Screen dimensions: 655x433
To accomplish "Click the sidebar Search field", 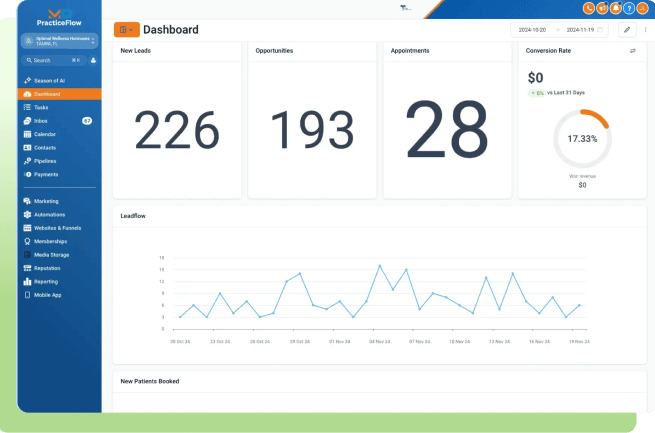I will (x=53, y=61).
